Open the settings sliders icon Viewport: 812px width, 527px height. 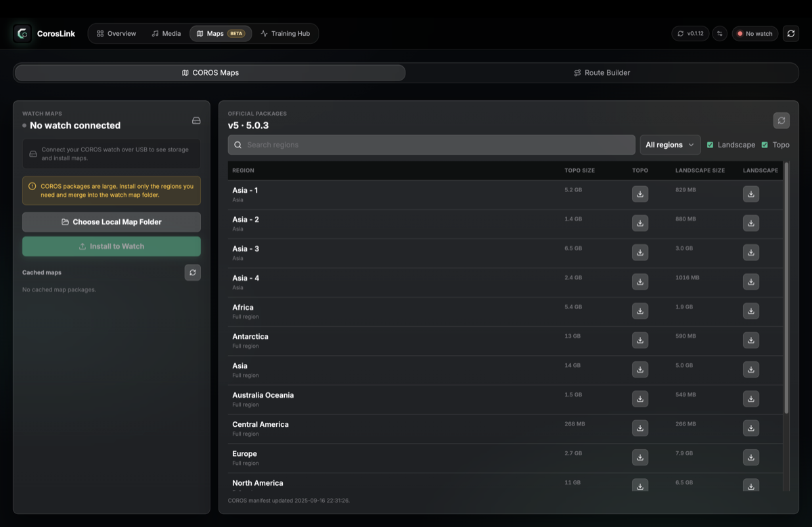pos(720,33)
